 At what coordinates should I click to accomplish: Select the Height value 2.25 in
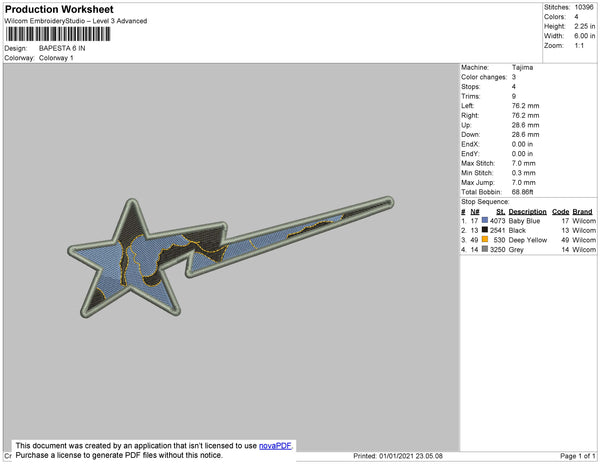point(584,26)
